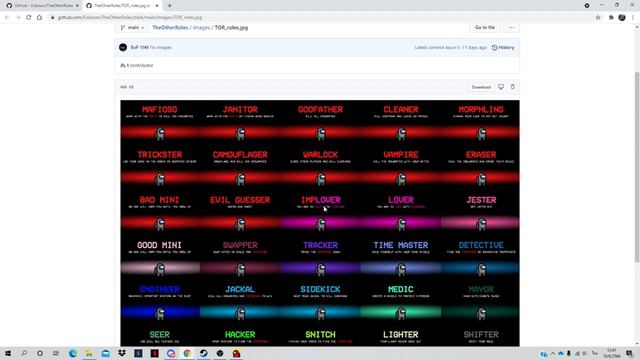This screenshot has width=640, height=360.
Task: Open Steam from the taskbar
Action: [x=203, y=353]
